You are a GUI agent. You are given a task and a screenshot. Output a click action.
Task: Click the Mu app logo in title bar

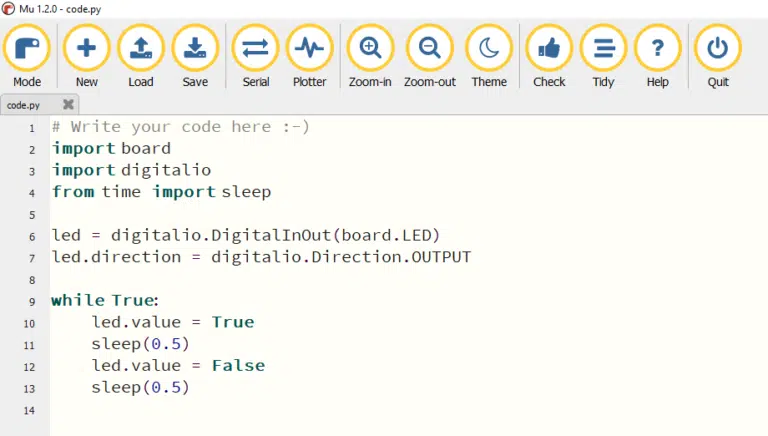(8, 9)
